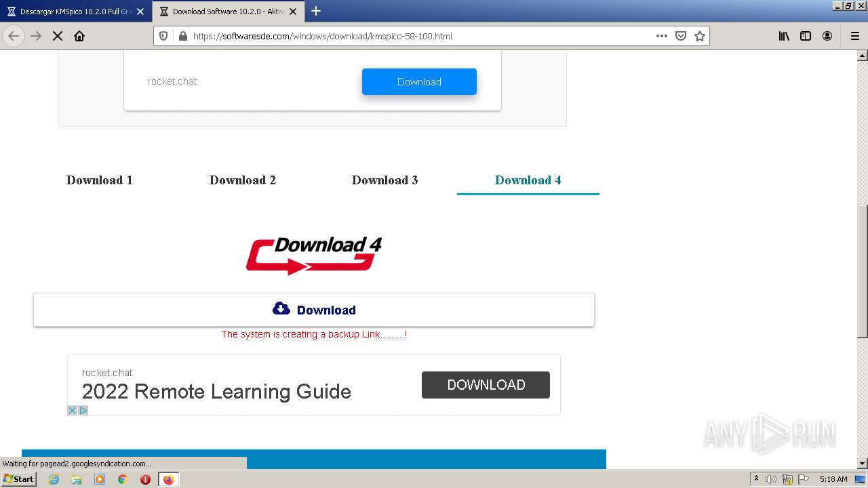Close the Descargar KMSpico tab
This screenshot has width=868, height=488.
click(140, 12)
